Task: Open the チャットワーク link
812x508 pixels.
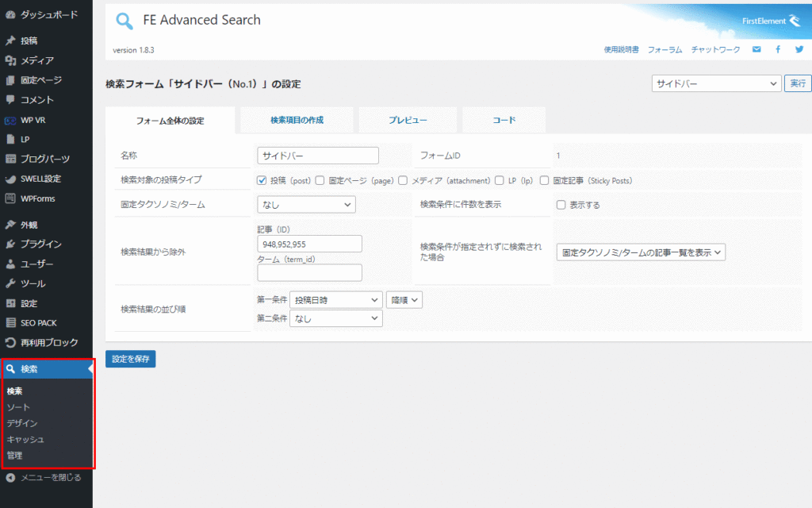Action: pyautogui.click(x=716, y=50)
